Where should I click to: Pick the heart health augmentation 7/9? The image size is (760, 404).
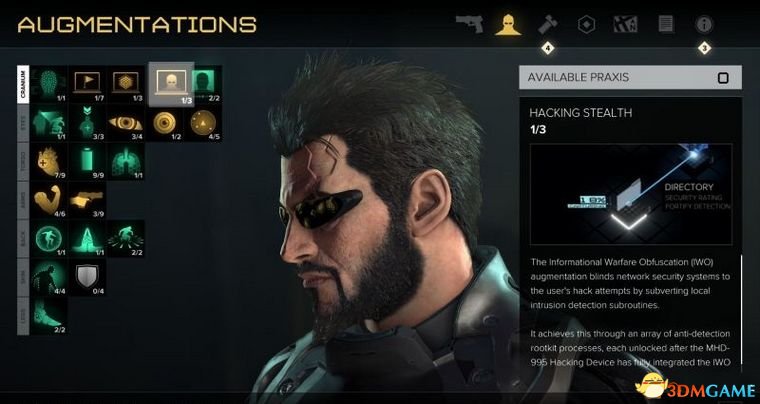[48, 162]
